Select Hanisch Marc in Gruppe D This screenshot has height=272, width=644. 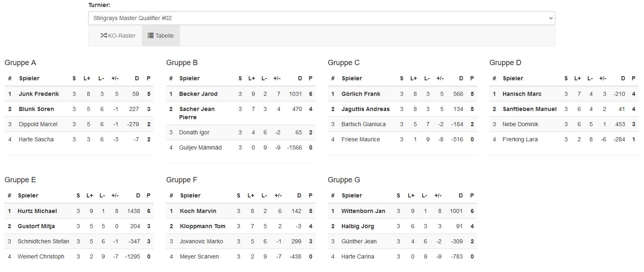pos(522,94)
